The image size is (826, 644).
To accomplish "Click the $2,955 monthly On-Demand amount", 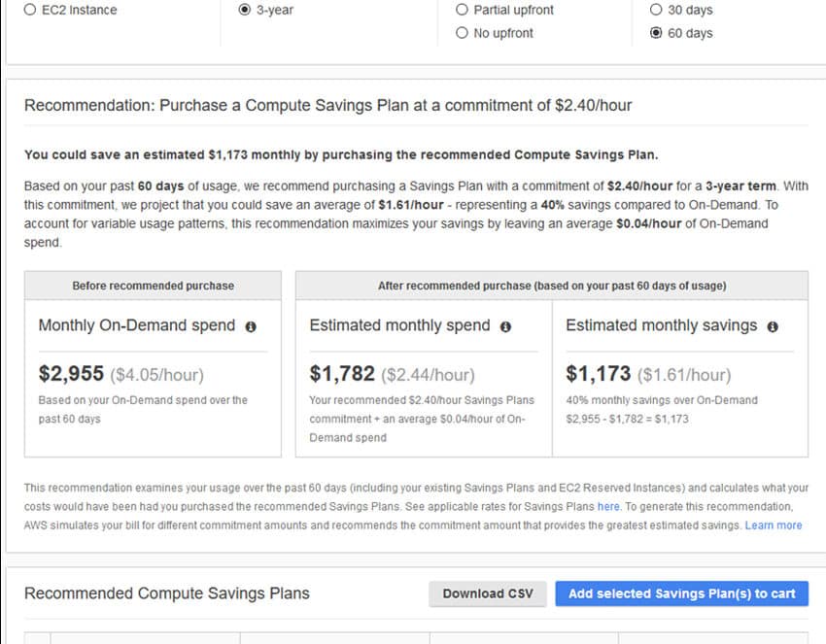I will [x=71, y=373].
